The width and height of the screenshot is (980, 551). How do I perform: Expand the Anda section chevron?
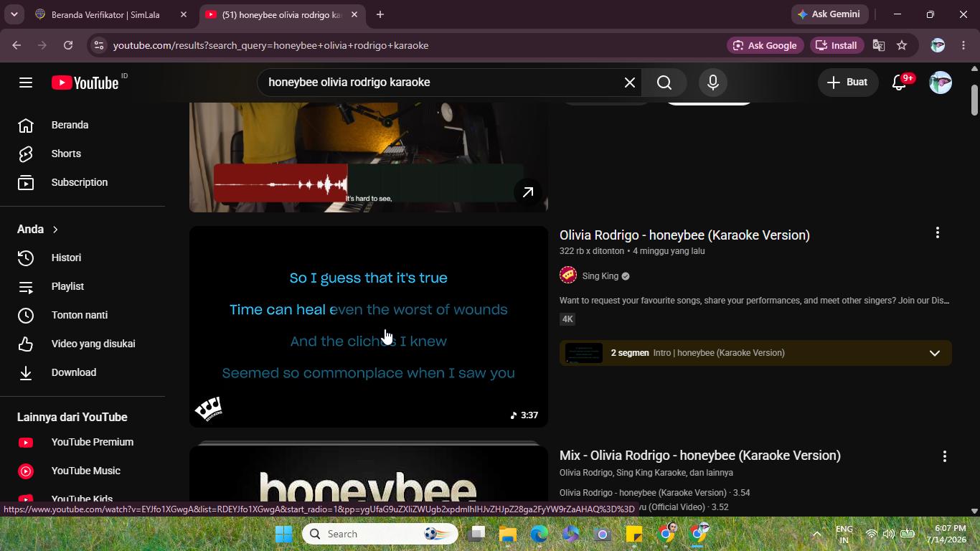pyautogui.click(x=55, y=230)
